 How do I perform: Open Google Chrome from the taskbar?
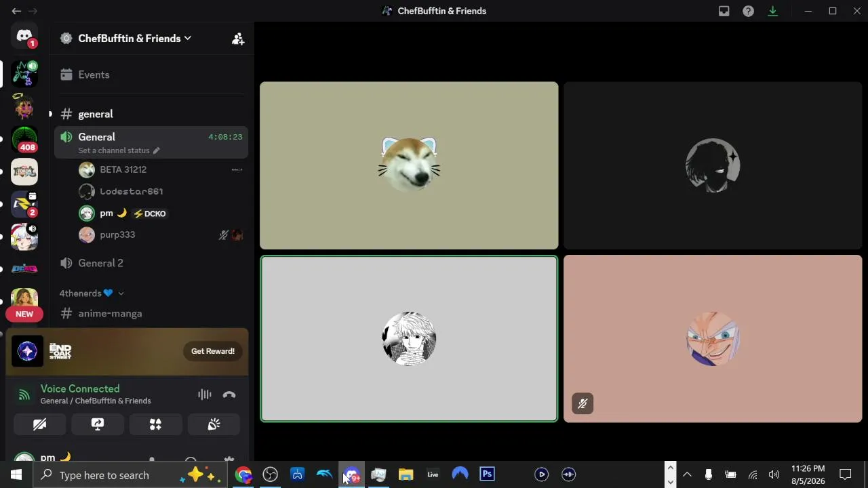[x=243, y=474]
